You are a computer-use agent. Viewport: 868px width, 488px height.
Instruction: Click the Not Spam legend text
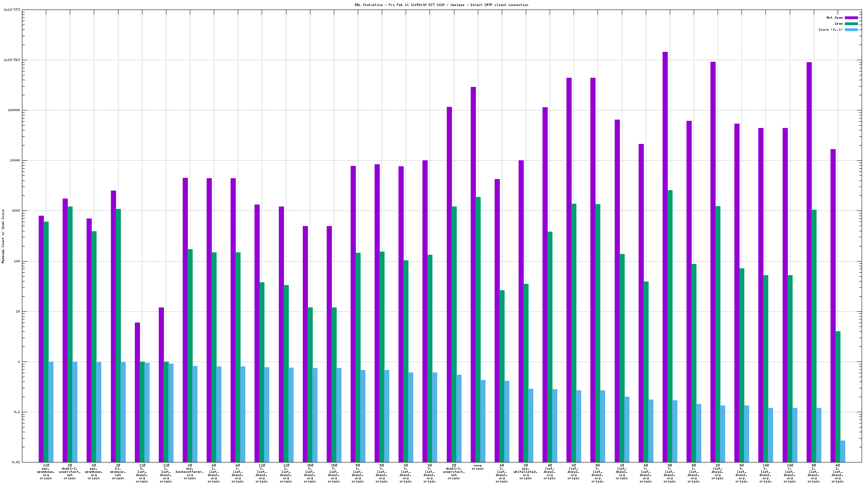click(834, 18)
